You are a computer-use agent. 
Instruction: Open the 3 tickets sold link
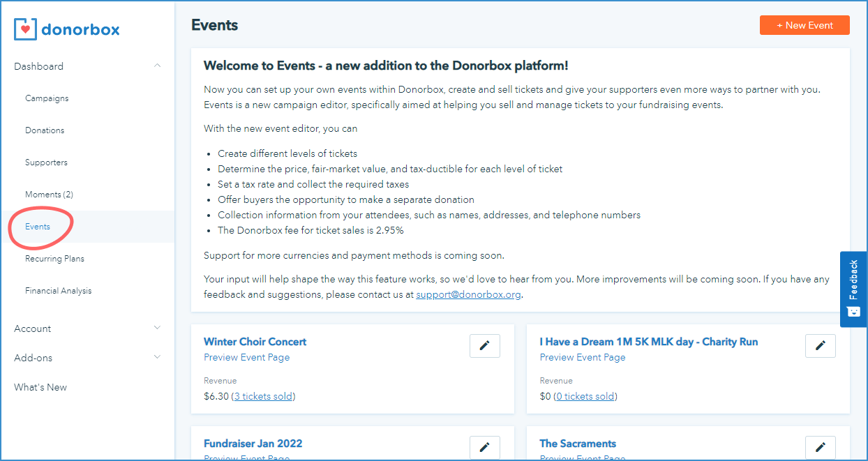(x=263, y=396)
